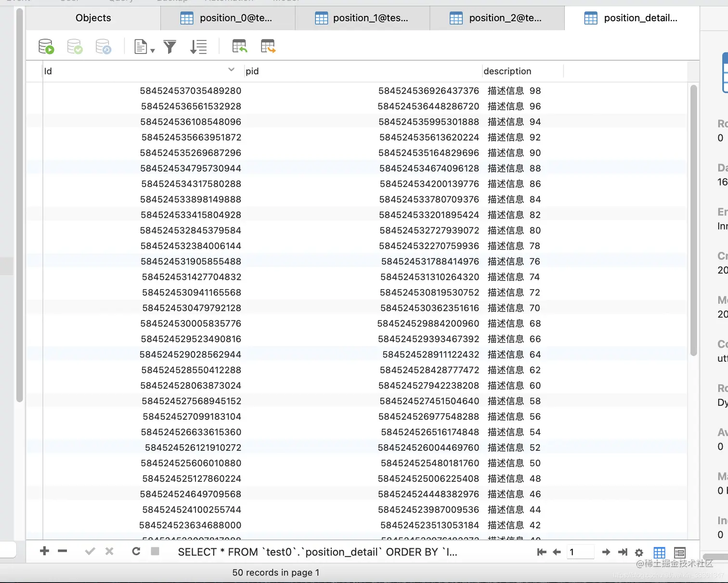
Task: Select Id cell 584524529028562944
Action: pyautogui.click(x=143, y=354)
